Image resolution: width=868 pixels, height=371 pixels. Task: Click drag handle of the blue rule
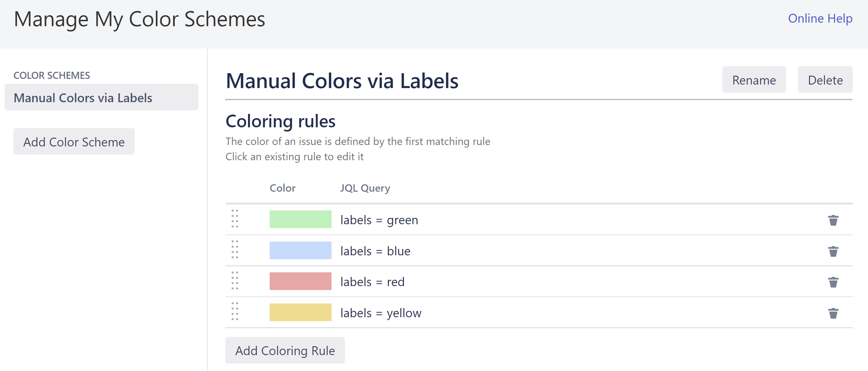tap(235, 250)
